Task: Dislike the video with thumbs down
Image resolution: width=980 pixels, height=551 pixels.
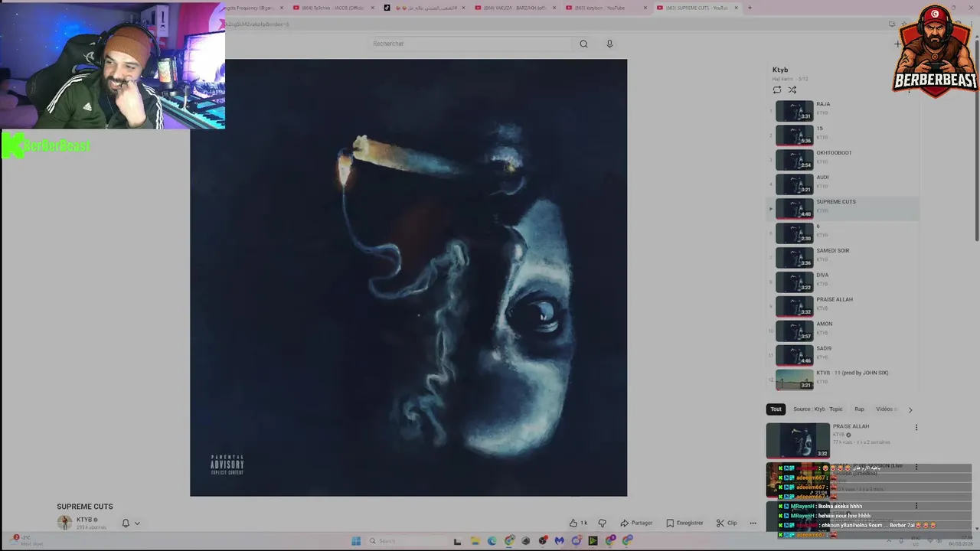Action: click(x=602, y=523)
